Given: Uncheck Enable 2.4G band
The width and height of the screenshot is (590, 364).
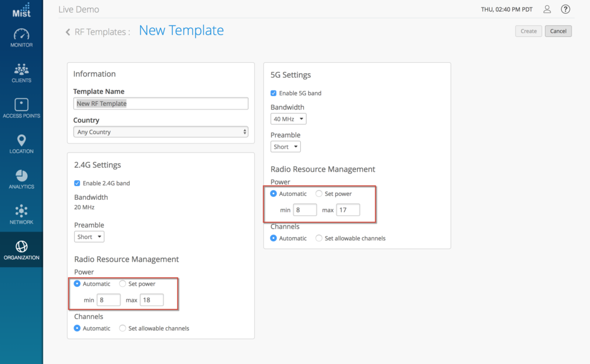Looking at the screenshot, I should pyautogui.click(x=77, y=183).
